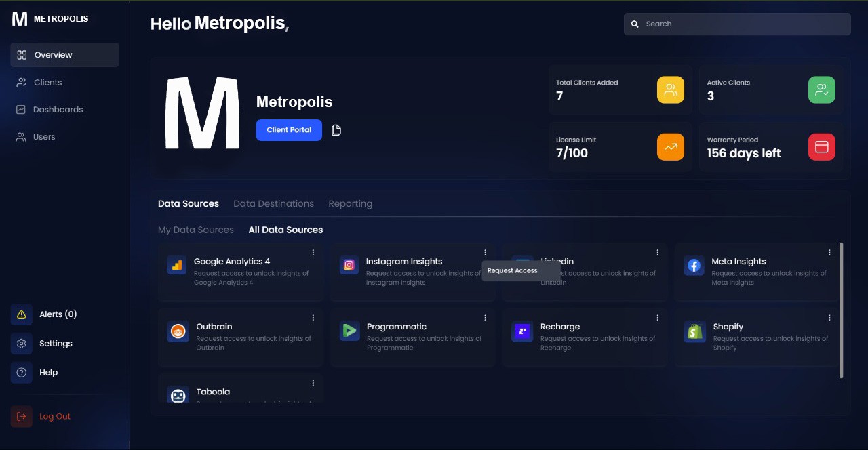The width and height of the screenshot is (868, 450).
Task: Click the Instagram Insights logo icon
Action: [349, 265]
